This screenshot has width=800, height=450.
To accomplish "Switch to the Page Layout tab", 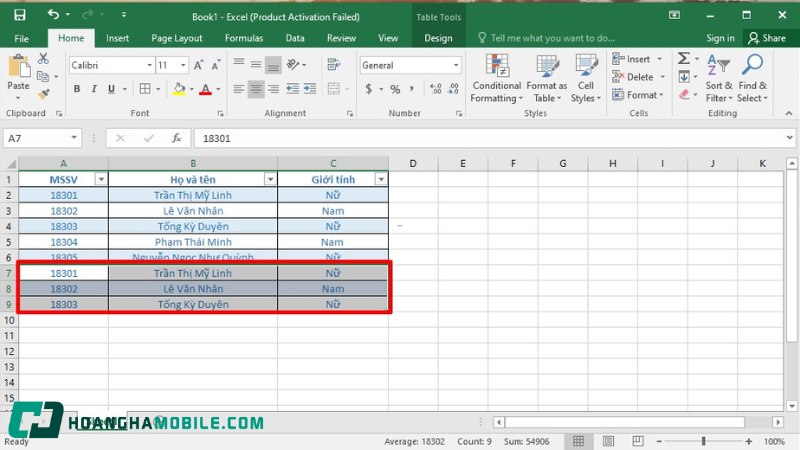I will (177, 38).
